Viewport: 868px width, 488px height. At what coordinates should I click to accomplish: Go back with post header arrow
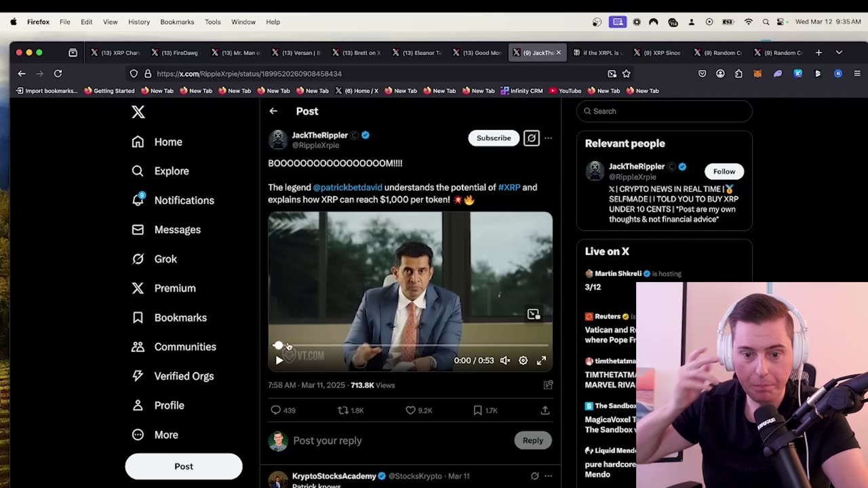[x=273, y=111]
